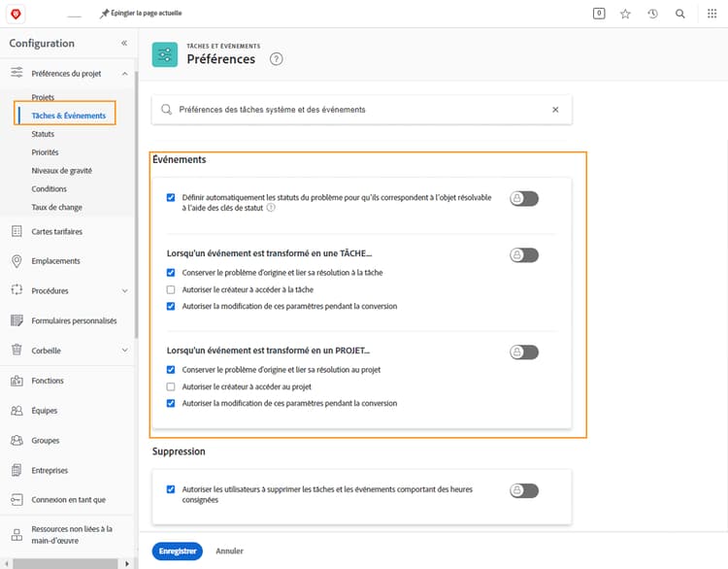The image size is (728, 569).
Task: Click the Ressources non liées icon
Action: pyautogui.click(x=17, y=535)
